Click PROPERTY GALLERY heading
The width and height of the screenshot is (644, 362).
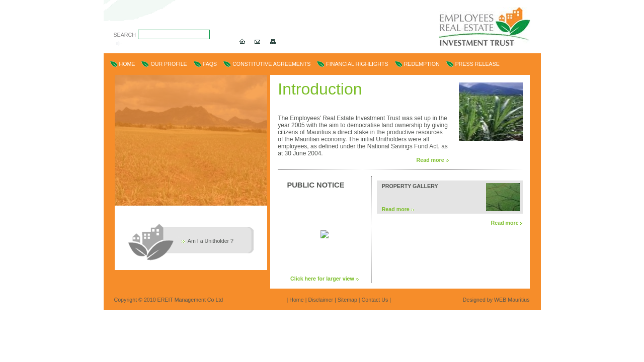410,186
